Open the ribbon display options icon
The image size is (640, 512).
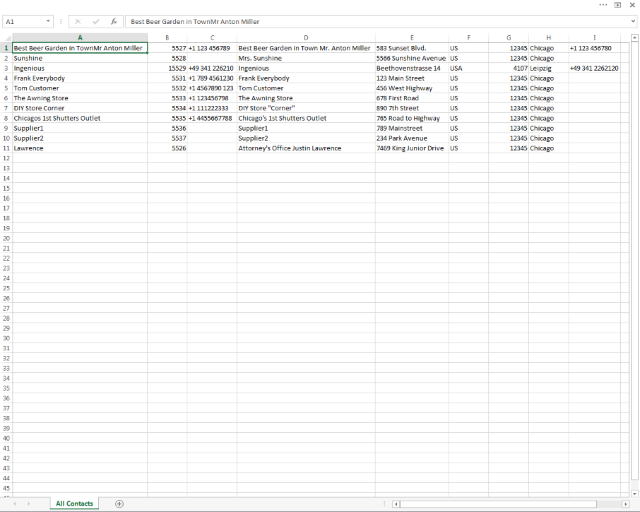618,5
